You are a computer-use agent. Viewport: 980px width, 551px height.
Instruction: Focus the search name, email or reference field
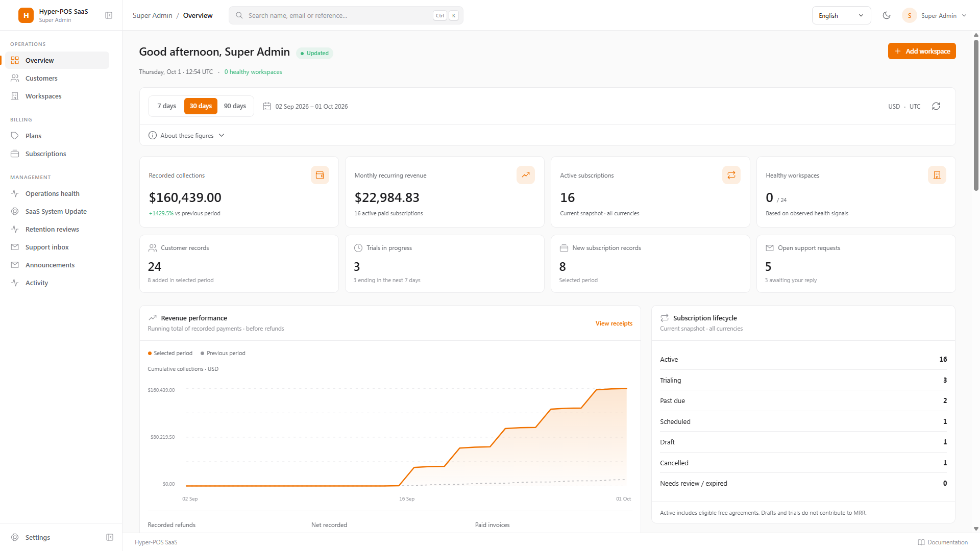pos(346,15)
